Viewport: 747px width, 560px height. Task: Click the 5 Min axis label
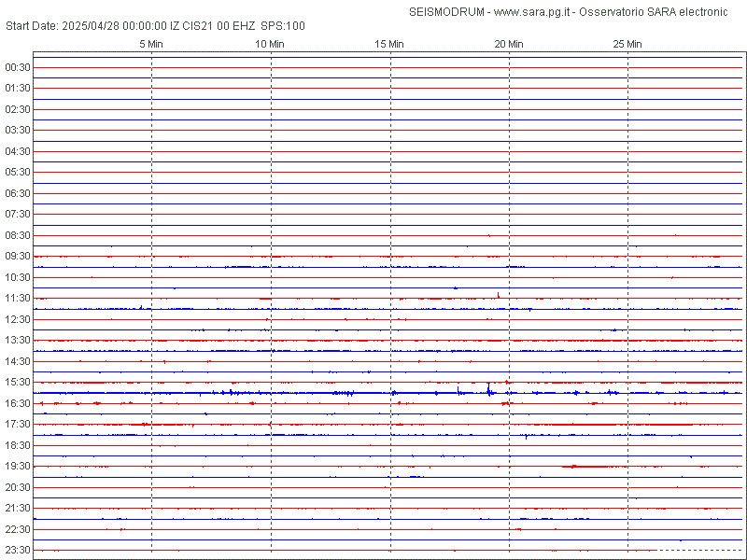(x=151, y=44)
